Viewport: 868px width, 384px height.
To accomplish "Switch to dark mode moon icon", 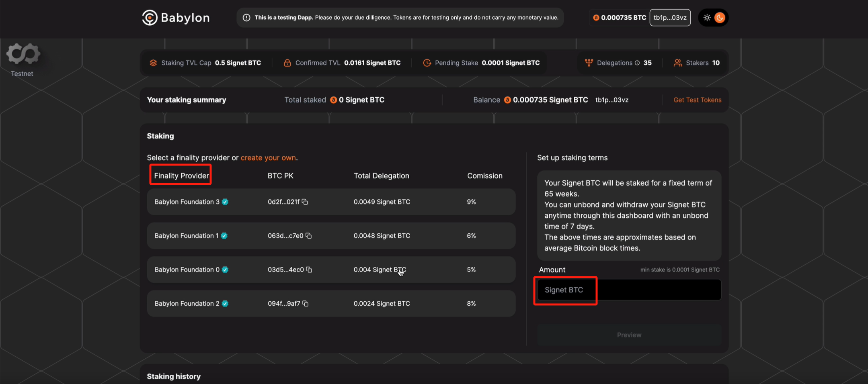I will tap(720, 18).
